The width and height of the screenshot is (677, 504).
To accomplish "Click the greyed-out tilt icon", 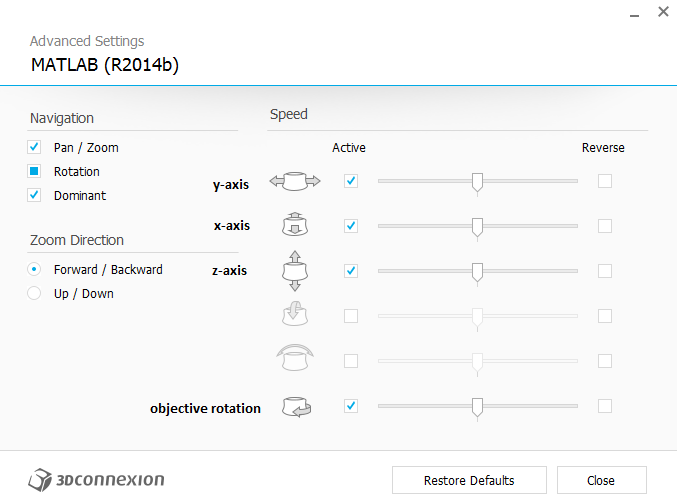I will [293, 315].
